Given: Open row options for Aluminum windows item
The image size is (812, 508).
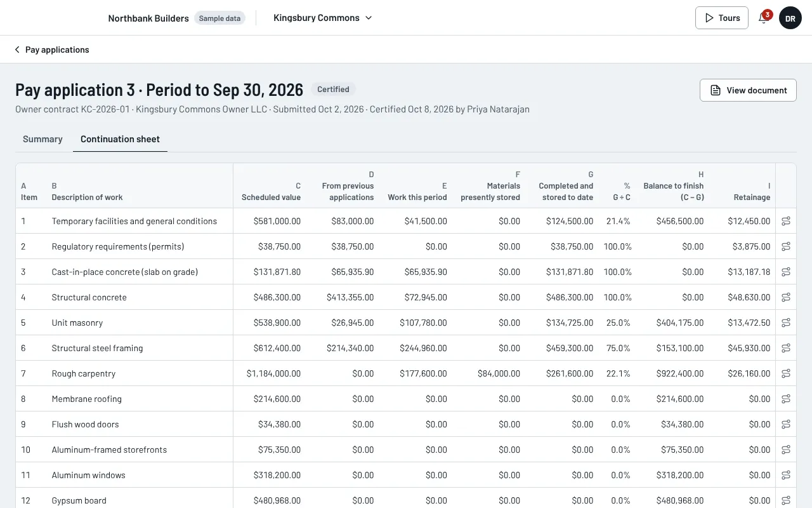Looking at the screenshot, I should point(786,475).
